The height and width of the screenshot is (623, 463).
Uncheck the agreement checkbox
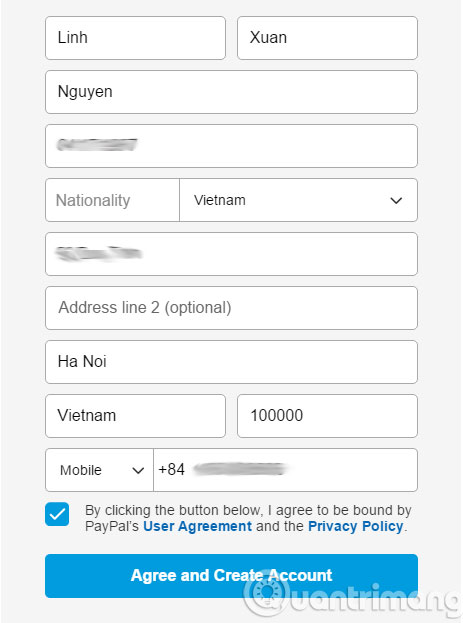coord(57,514)
